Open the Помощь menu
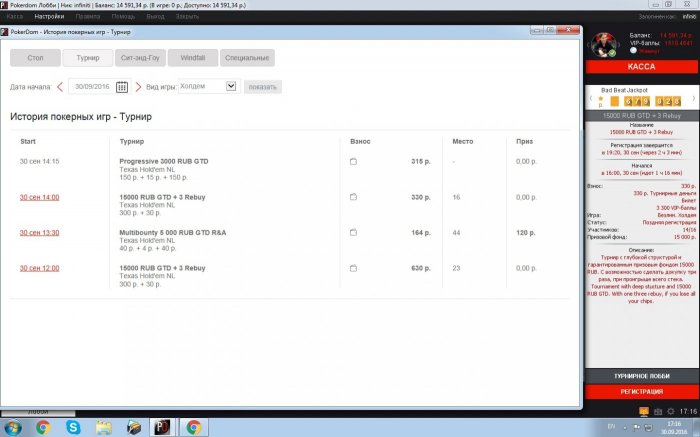This screenshot has height=437, width=700. click(123, 17)
